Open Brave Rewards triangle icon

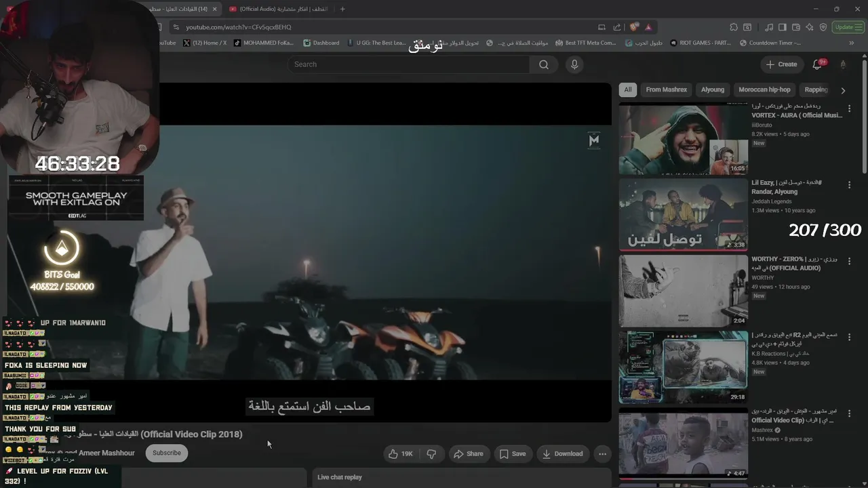tap(648, 27)
